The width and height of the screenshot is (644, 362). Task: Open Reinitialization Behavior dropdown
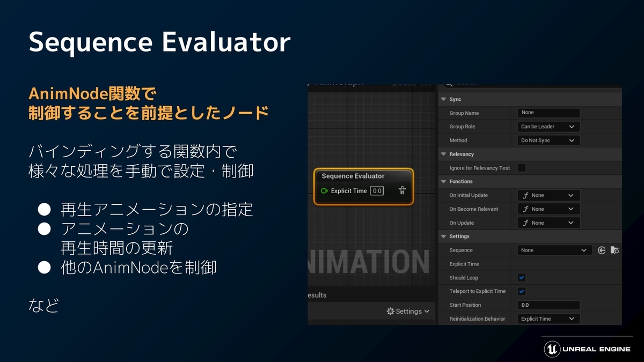(548, 319)
